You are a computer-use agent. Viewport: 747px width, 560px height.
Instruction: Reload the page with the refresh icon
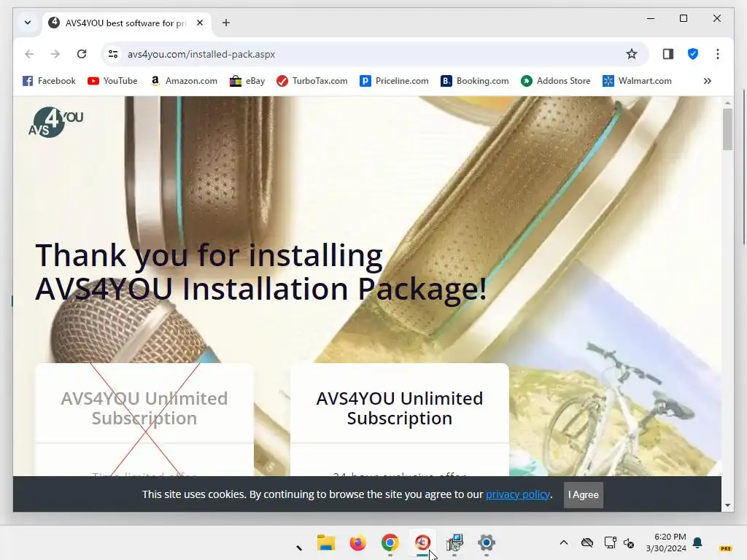[82, 54]
